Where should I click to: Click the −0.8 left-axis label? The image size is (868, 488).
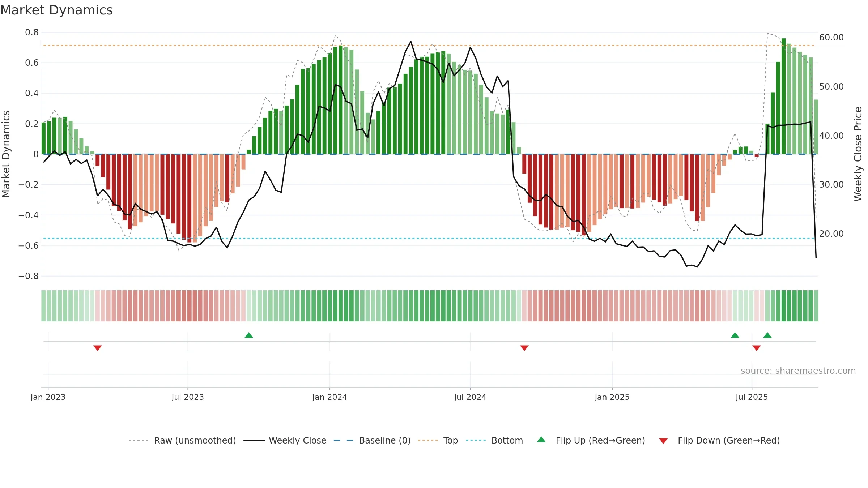(x=29, y=276)
